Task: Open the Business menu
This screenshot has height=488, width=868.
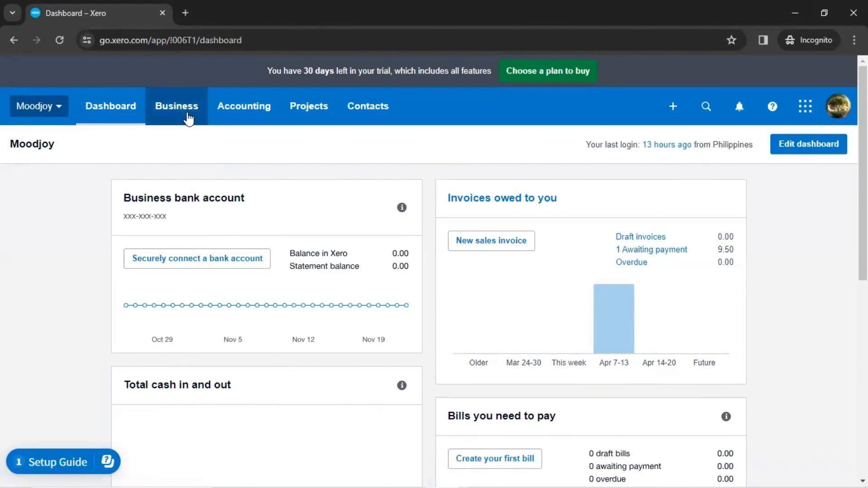Action: click(x=176, y=106)
